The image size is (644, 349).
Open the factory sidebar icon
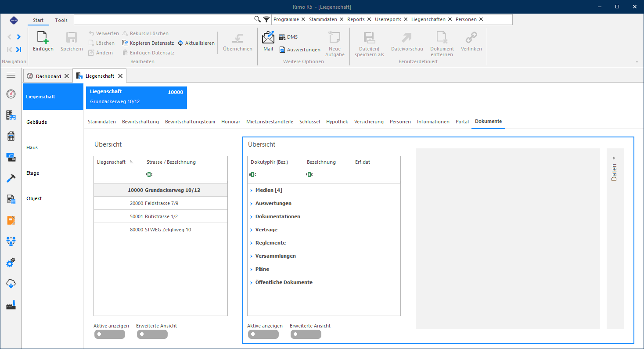point(11,305)
